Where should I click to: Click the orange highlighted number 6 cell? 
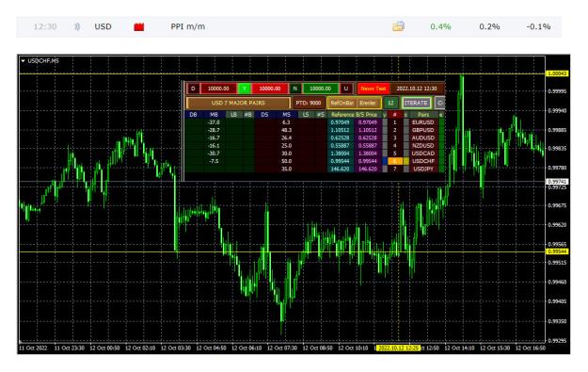[394, 161]
